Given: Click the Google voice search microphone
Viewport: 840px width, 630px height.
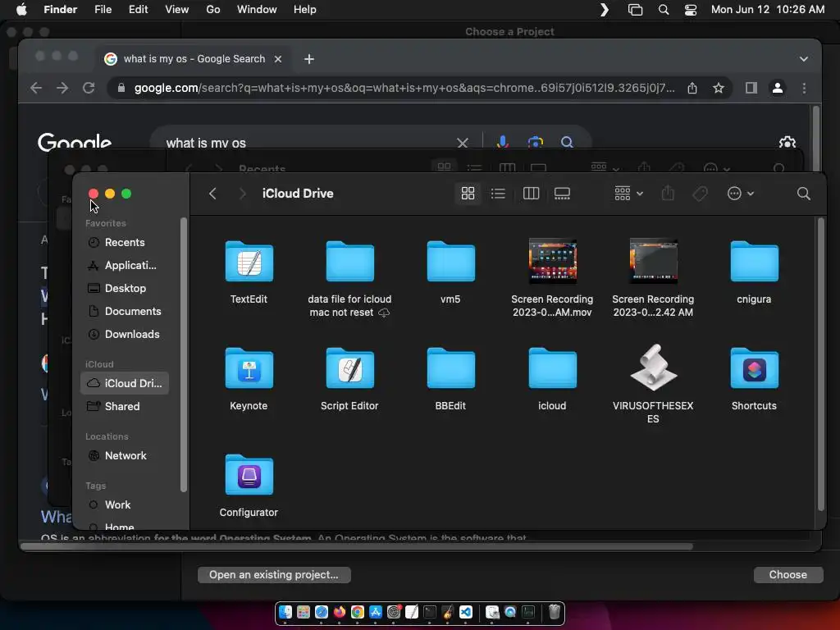Looking at the screenshot, I should (503, 141).
